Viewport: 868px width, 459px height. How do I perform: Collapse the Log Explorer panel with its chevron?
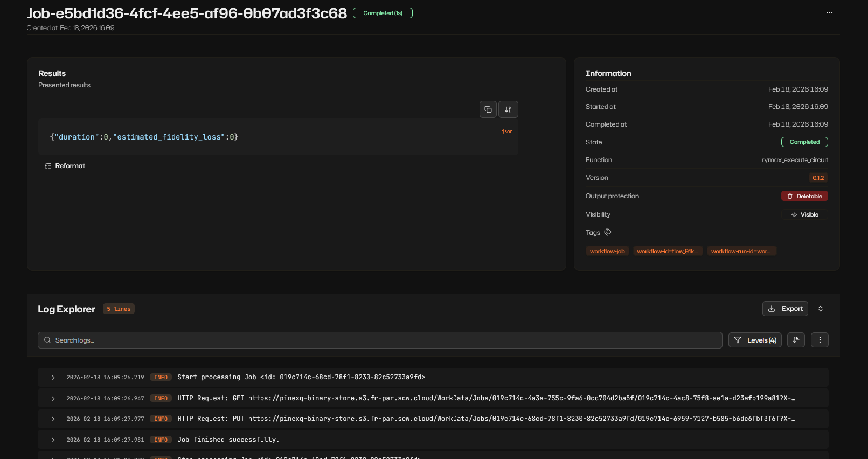coord(821,309)
